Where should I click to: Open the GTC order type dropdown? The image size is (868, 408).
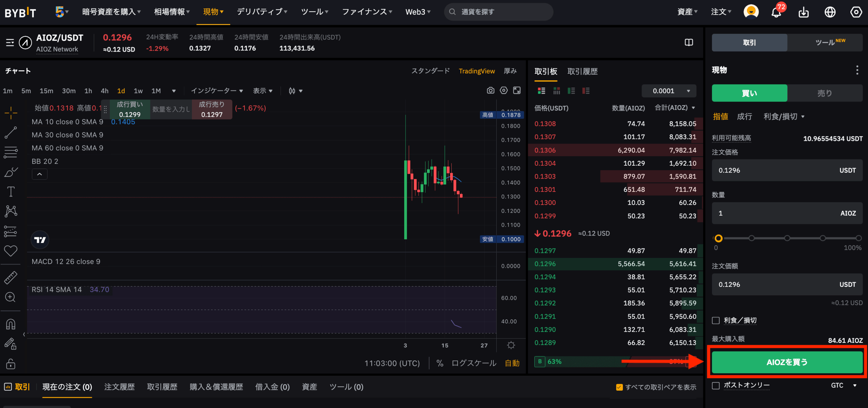[844, 386]
